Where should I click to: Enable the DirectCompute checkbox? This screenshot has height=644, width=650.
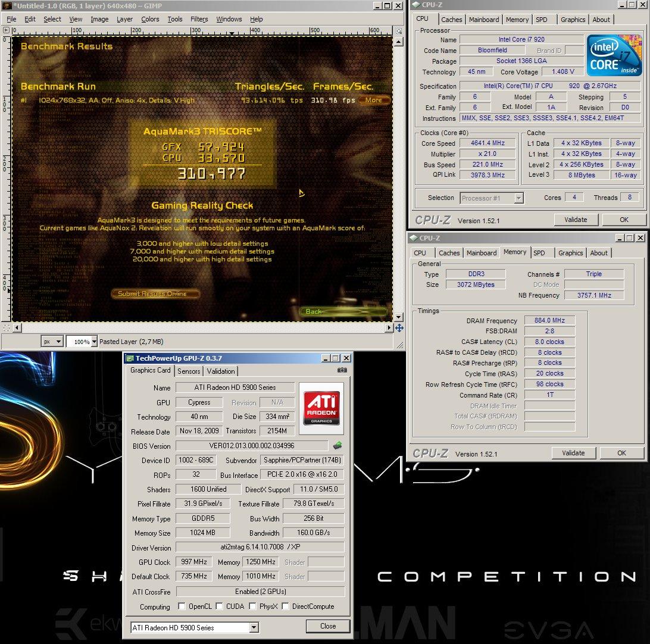[286, 606]
